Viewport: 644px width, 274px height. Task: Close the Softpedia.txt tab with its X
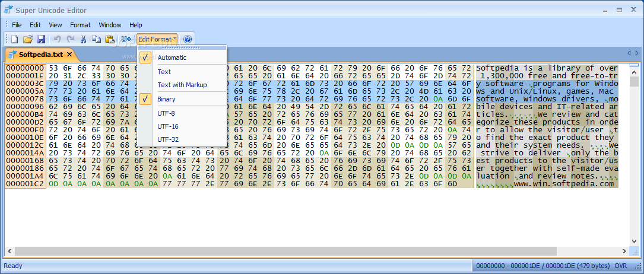[69, 54]
